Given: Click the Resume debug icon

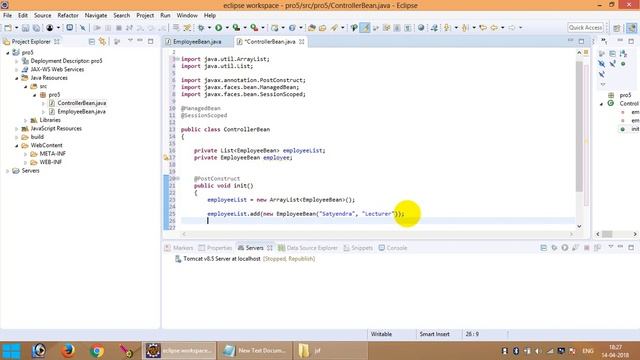Looking at the screenshot, I should (x=97, y=28).
